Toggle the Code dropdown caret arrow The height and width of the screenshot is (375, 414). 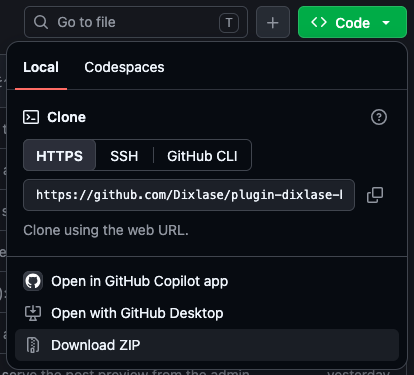386,23
